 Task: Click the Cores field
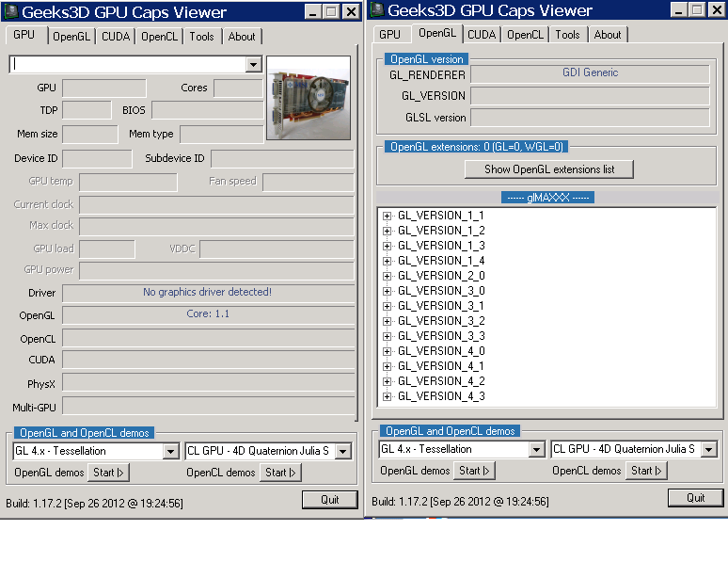point(238,88)
